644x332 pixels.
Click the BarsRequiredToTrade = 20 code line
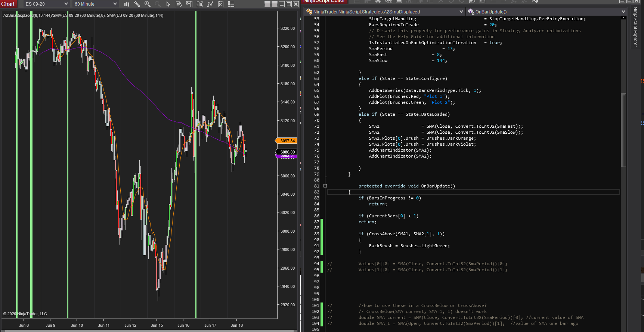click(x=433, y=25)
